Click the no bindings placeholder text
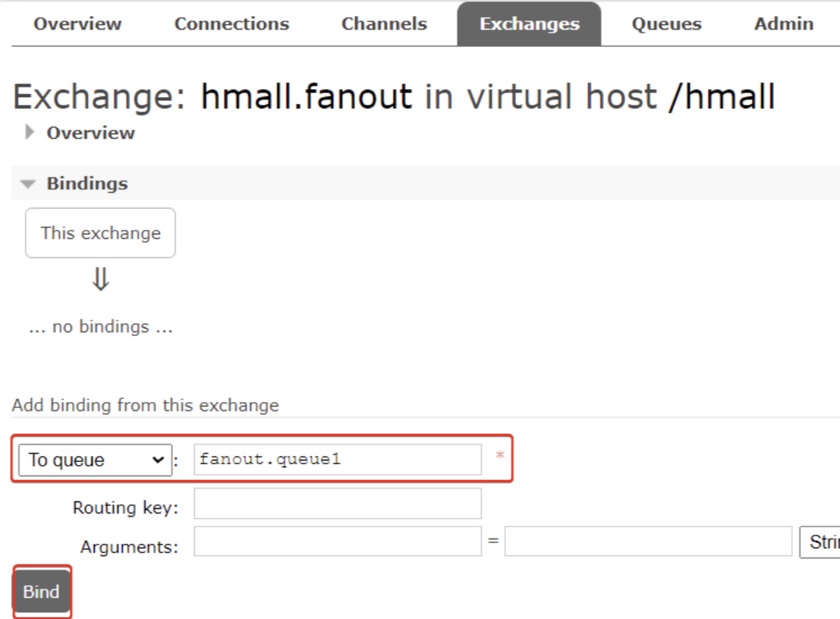This screenshot has width=840, height=619. [x=100, y=328]
